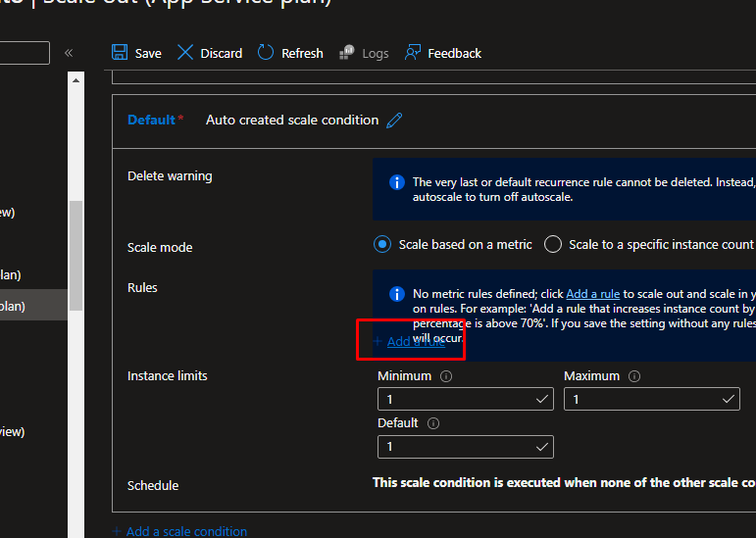Image resolution: width=756 pixels, height=538 pixels.
Task: Click the Refresh circular arrow icon
Action: 266,53
